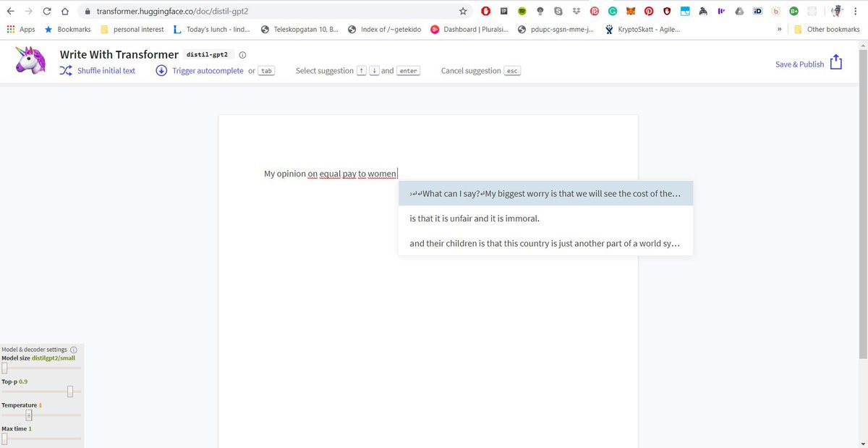Click the address bar URL
The image size is (868, 448).
coord(172,12)
